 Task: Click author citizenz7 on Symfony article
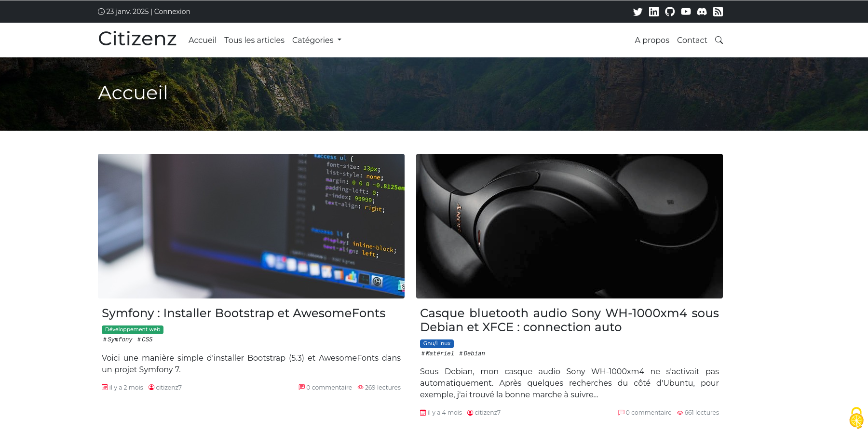click(169, 387)
